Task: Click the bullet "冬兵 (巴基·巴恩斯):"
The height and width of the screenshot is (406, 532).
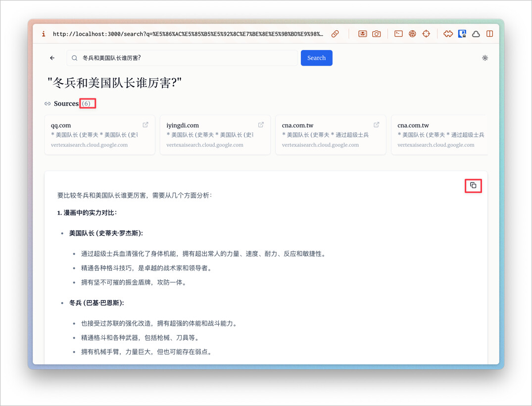Action: [97, 303]
